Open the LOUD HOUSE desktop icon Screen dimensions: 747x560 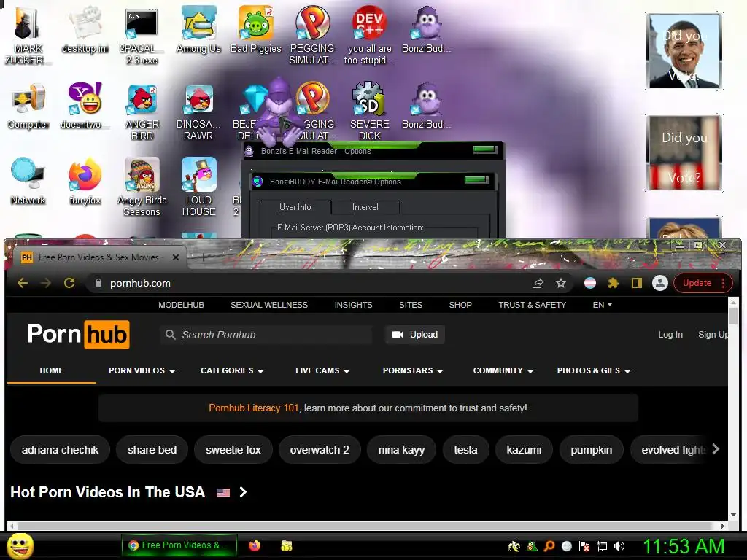tap(198, 187)
